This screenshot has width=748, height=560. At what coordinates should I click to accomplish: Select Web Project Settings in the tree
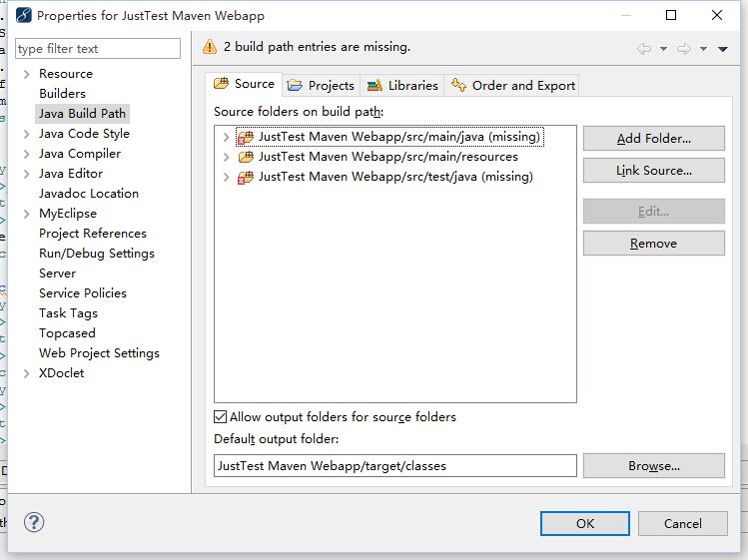click(99, 353)
